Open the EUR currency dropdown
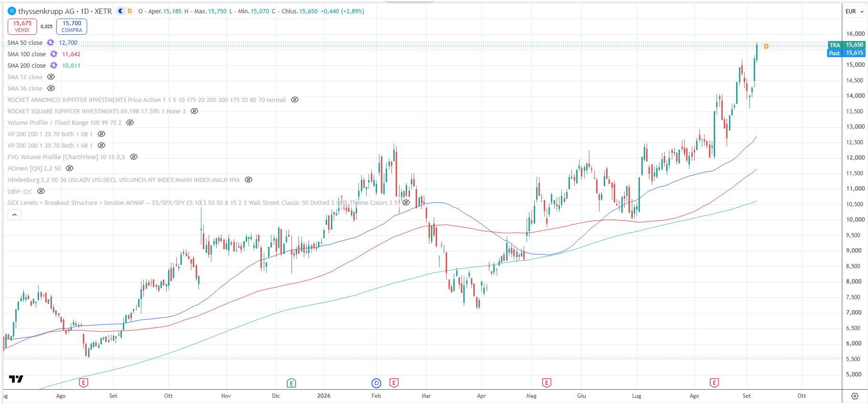Image resolution: width=868 pixels, height=404 pixels. [x=855, y=11]
